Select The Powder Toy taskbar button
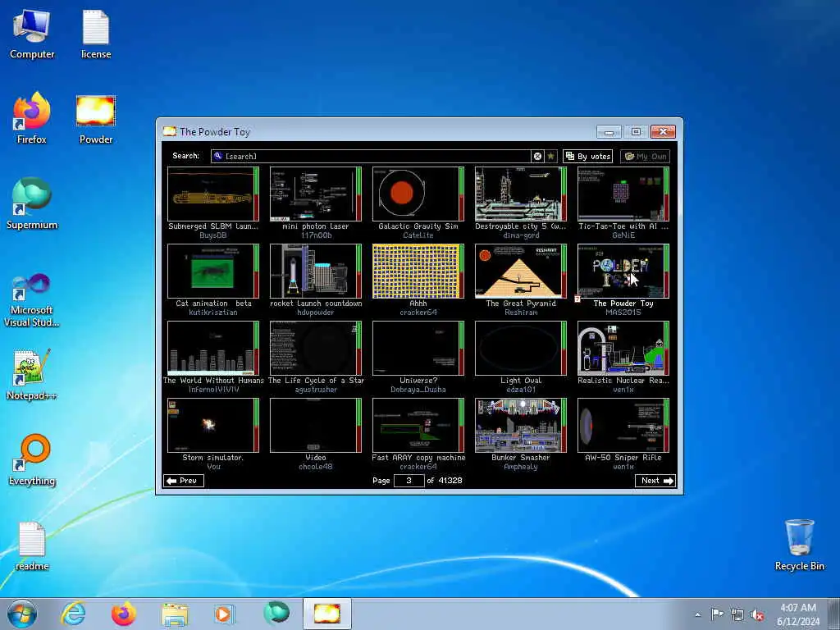 pos(326,614)
